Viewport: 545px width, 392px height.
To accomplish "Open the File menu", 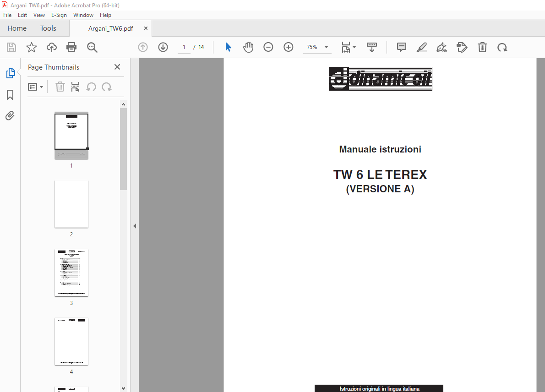I will coord(7,15).
